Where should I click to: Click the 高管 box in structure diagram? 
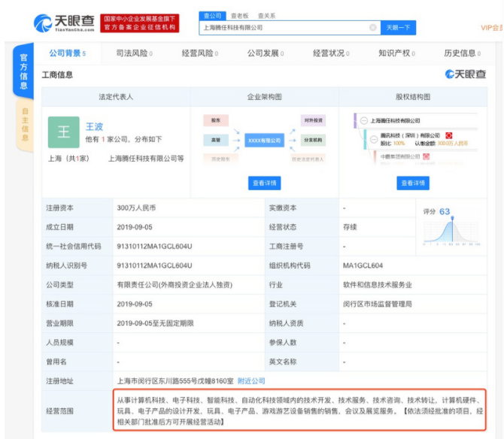coord(216,141)
